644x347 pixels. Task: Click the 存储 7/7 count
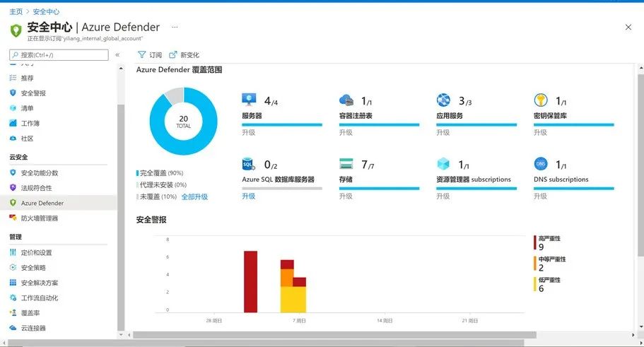click(x=368, y=165)
